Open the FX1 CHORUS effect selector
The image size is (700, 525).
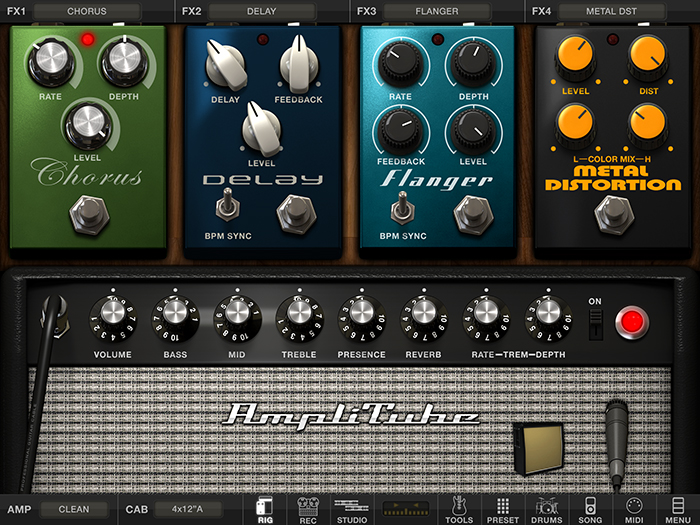[87, 11]
